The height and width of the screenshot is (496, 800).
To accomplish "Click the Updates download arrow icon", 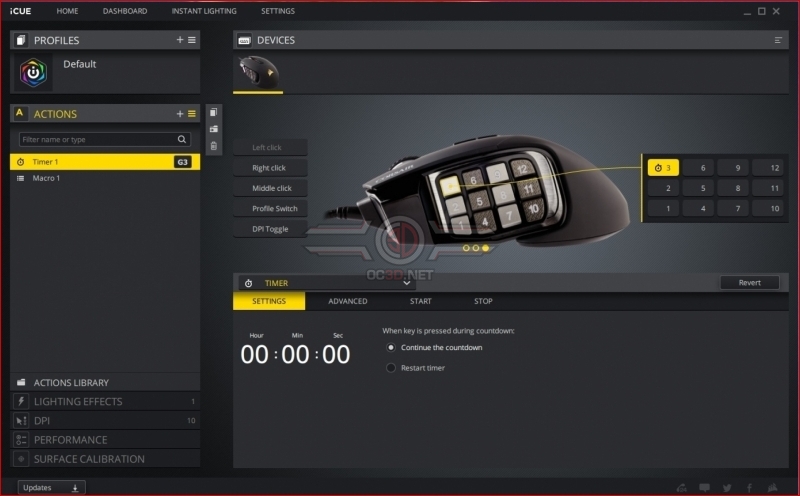I will pyautogui.click(x=75, y=488).
